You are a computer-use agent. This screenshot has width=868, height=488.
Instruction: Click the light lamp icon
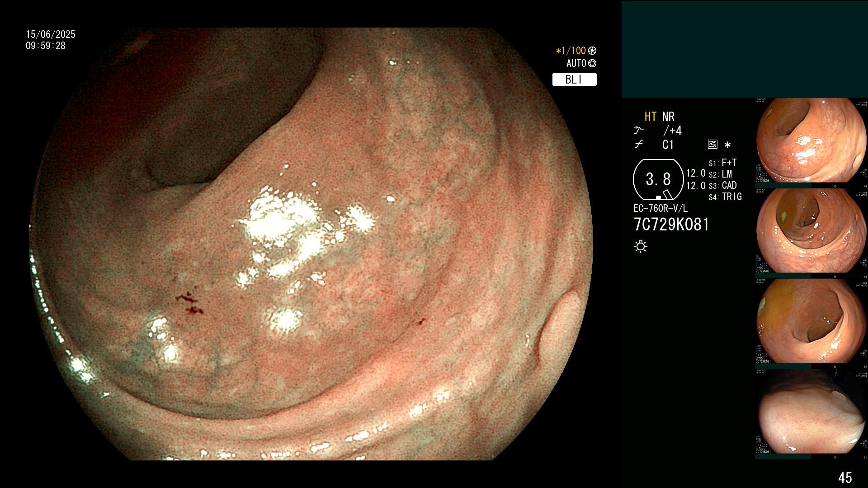641,246
